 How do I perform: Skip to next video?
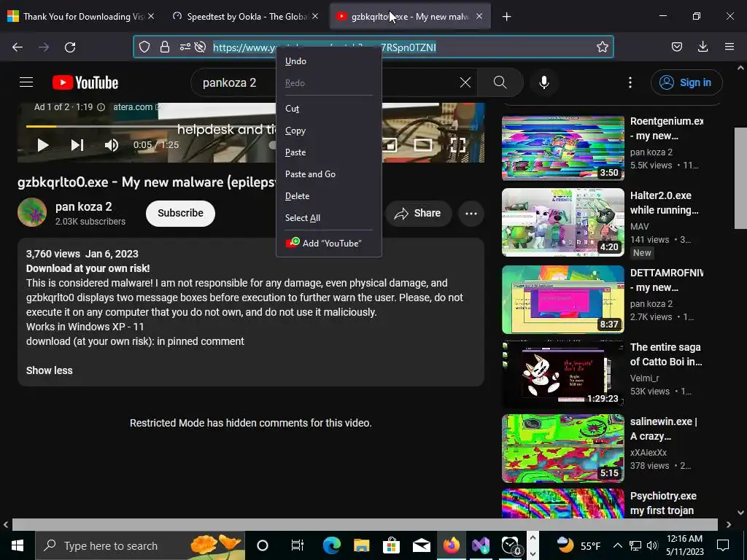[x=77, y=145]
